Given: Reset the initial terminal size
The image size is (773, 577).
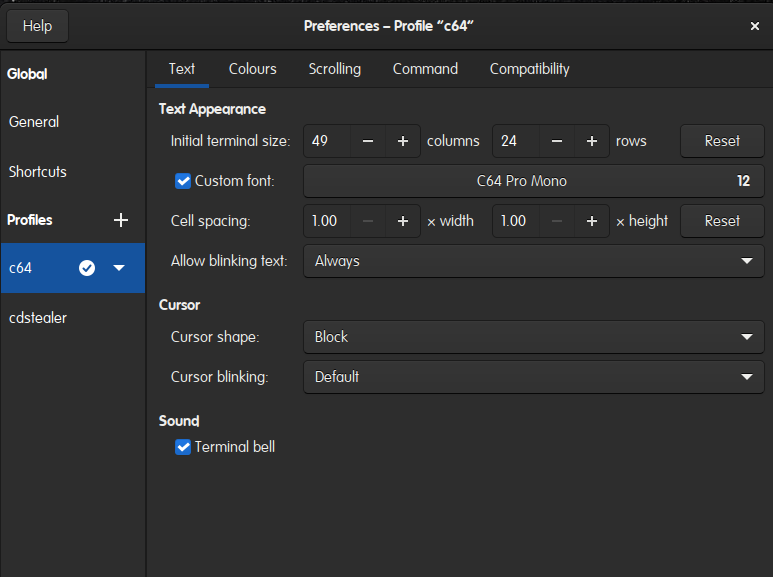Looking at the screenshot, I should (722, 141).
